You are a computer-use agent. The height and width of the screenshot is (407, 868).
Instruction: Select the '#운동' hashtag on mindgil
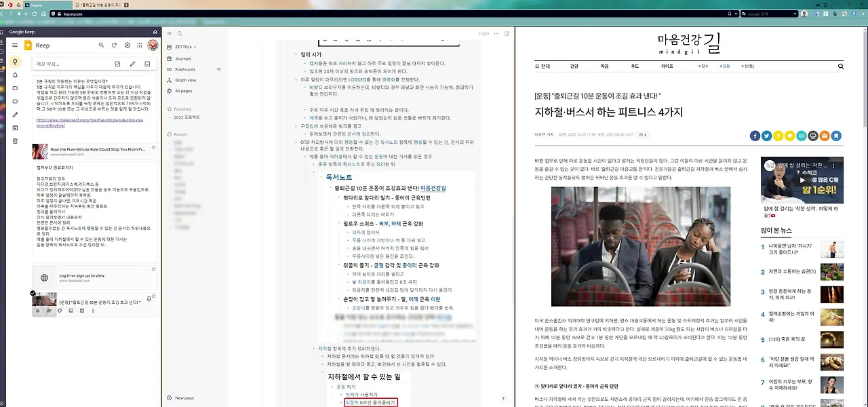point(725,66)
